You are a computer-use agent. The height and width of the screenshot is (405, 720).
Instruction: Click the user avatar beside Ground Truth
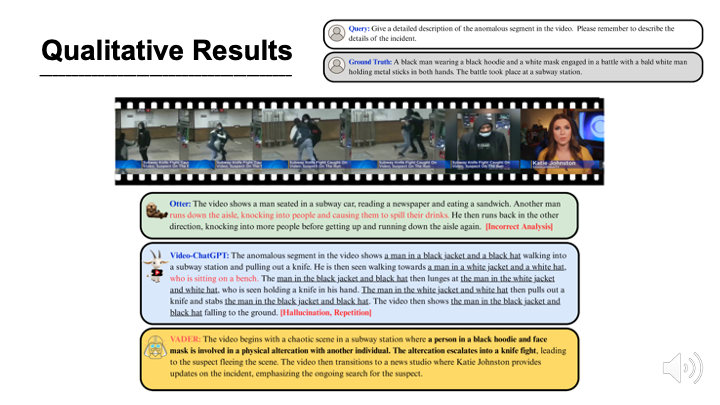tap(337, 66)
